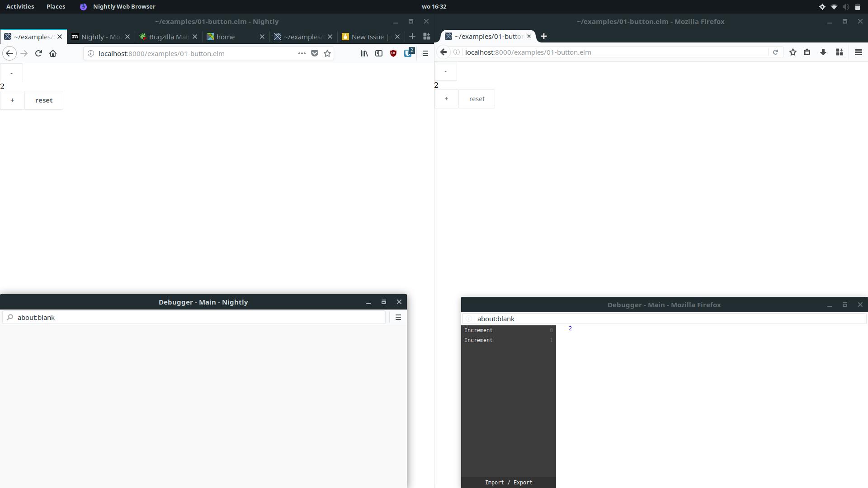Reload the page in the Nightly window
The height and width of the screenshot is (488, 868).
pyautogui.click(x=38, y=53)
